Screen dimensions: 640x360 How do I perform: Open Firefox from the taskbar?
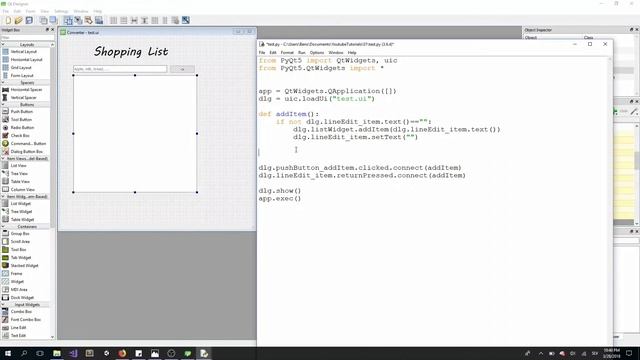coord(122,353)
